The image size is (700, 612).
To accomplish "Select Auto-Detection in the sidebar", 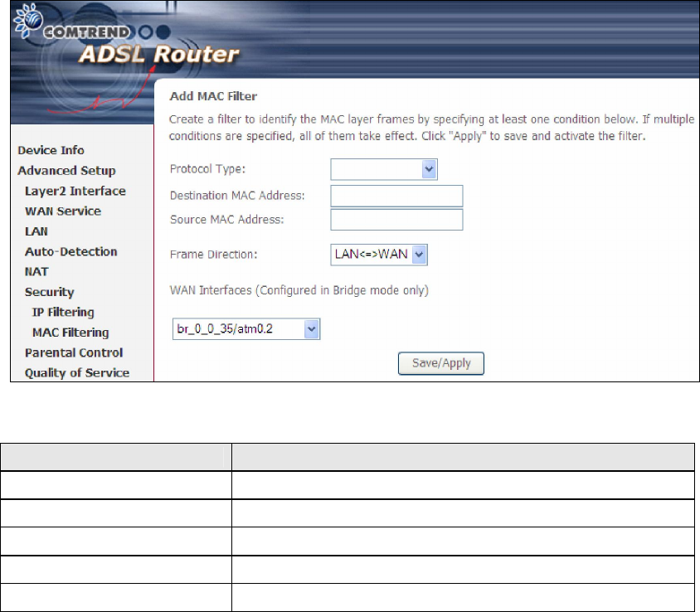I will (71, 252).
